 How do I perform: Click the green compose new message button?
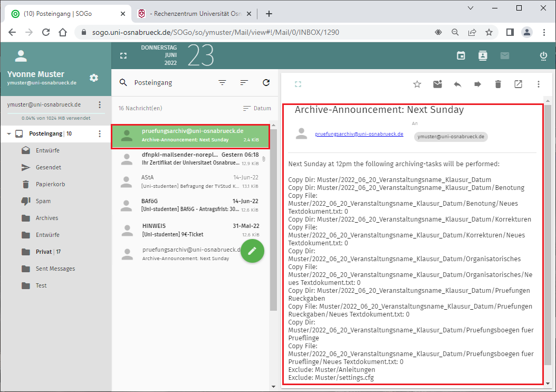tap(252, 251)
